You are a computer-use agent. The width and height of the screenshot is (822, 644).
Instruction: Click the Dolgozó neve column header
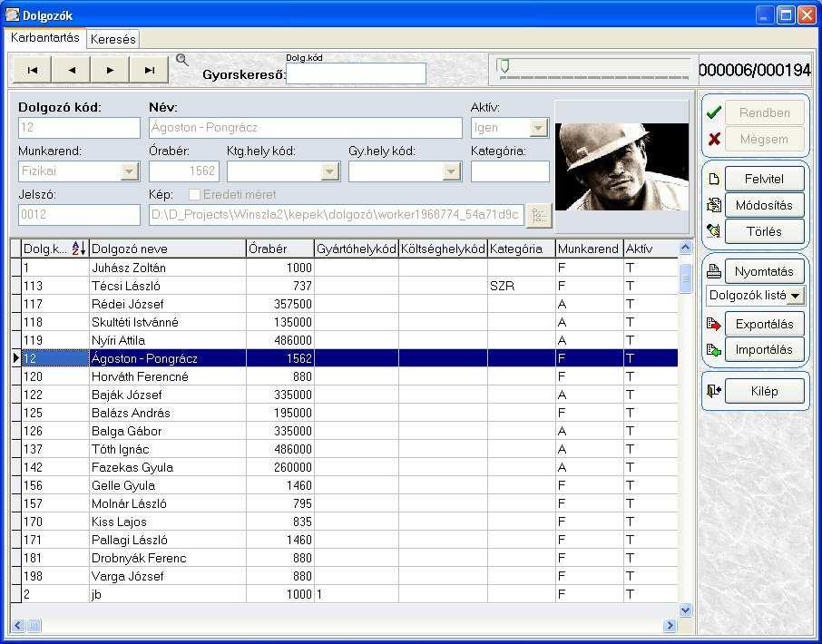pos(168,249)
